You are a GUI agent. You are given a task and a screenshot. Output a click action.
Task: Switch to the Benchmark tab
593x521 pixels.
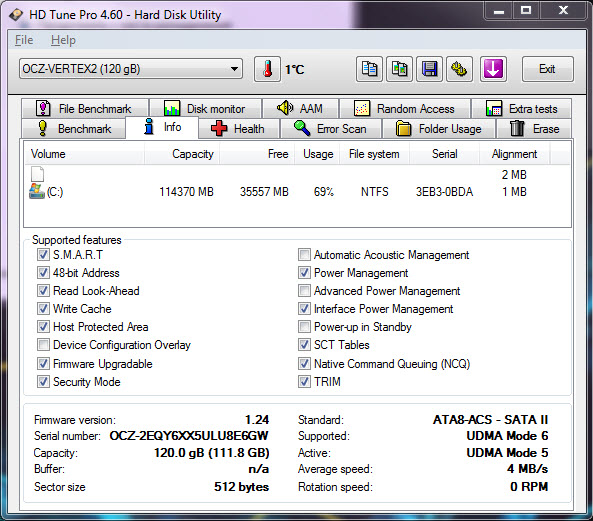point(74,129)
